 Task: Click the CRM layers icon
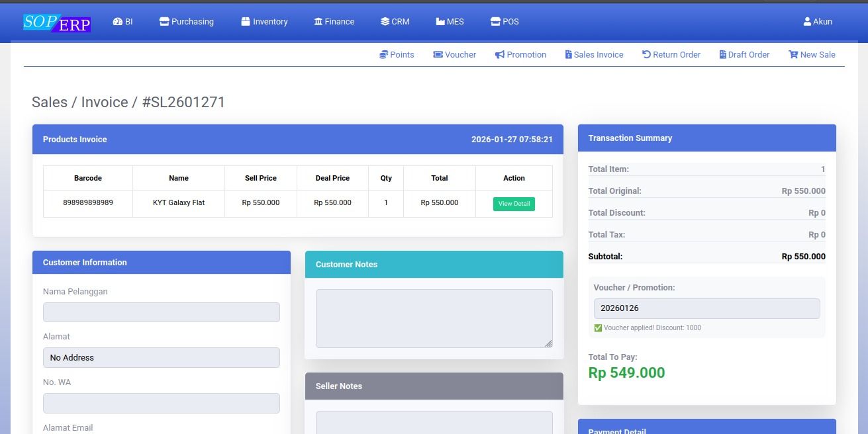click(385, 22)
